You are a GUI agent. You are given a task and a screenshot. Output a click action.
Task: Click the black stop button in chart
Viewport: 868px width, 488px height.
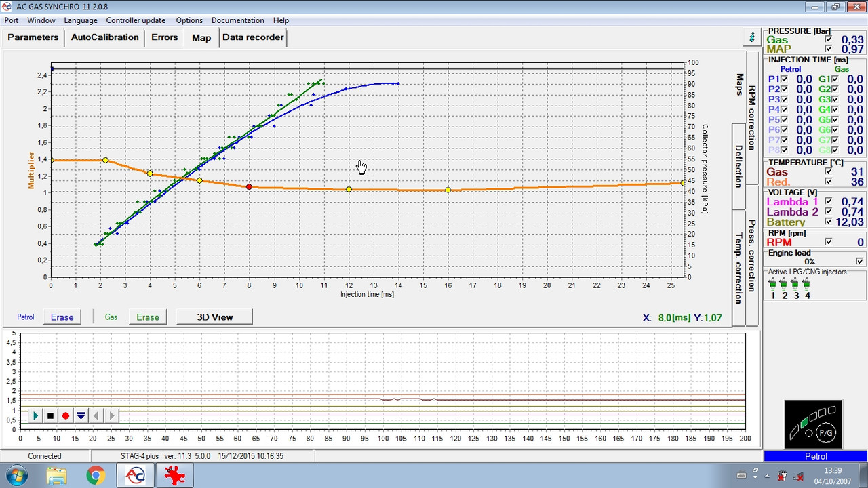click(50, 415)
